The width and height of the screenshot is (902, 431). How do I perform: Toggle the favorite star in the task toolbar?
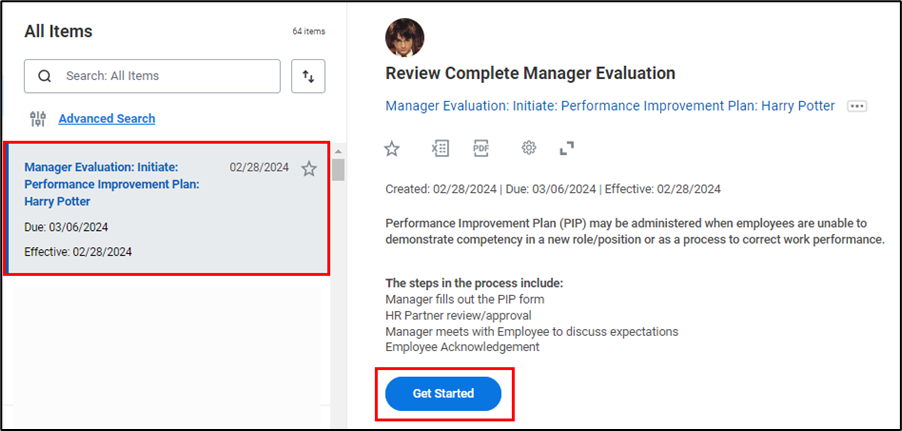(392, 149)
